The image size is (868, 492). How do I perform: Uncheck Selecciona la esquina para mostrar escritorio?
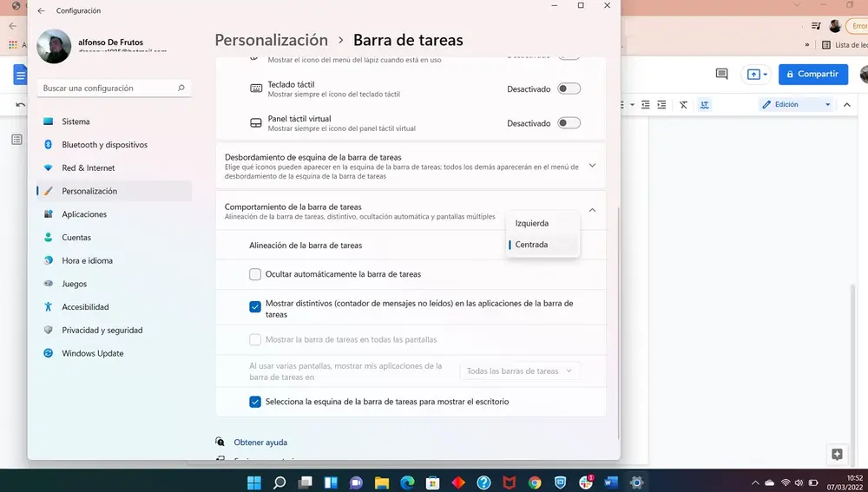pyautogui.click(x=254, y=402)
